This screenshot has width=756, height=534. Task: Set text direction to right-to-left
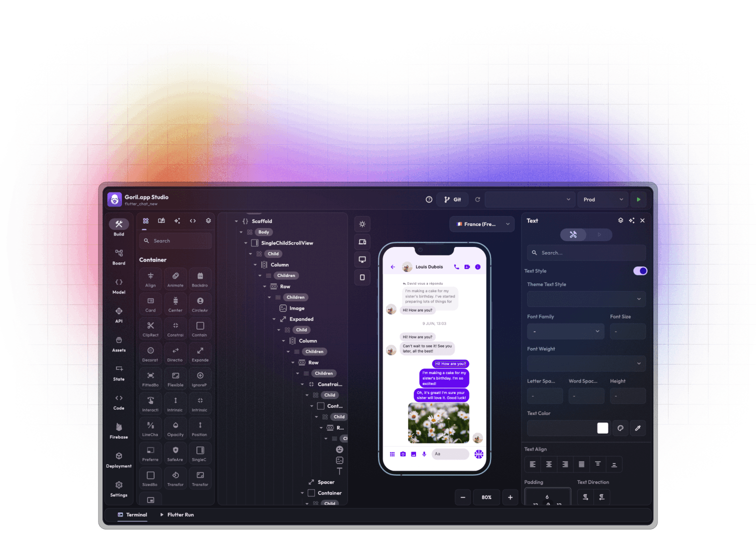(x=602, y=497)
